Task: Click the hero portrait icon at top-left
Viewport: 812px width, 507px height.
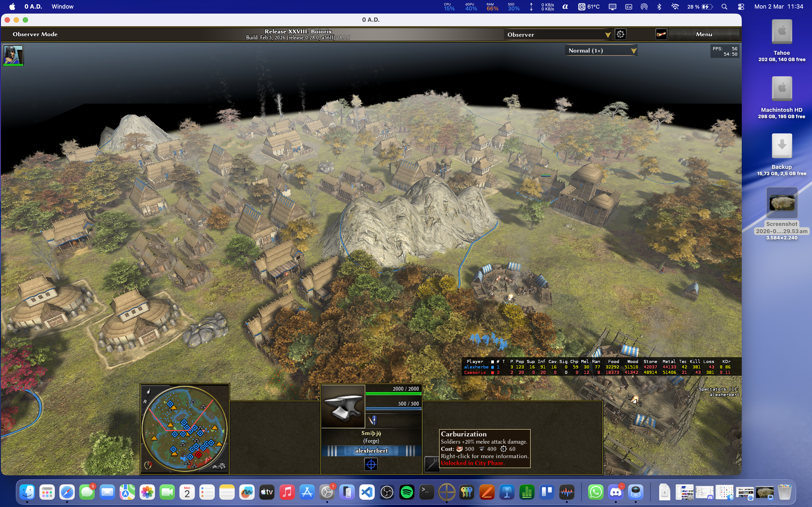Action: coord(13,55)
